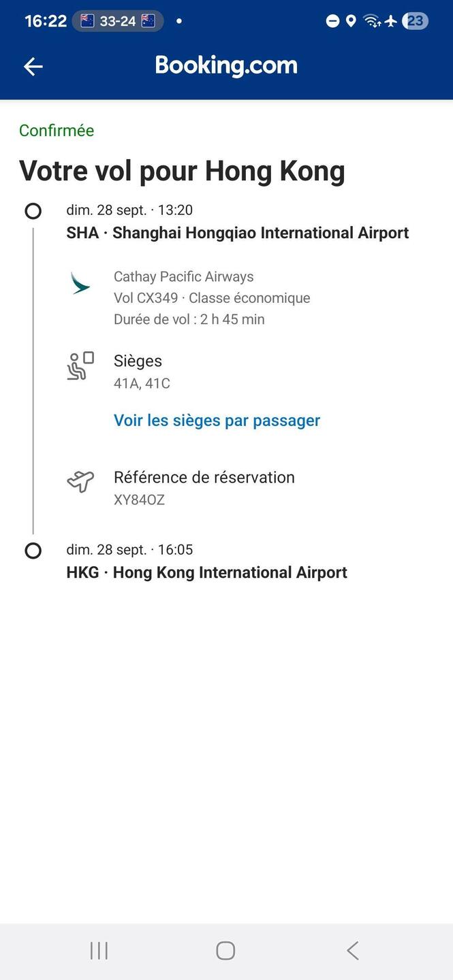Tap the seat icon beside Sièges
Viewport: 453px width, 980px height.
(80, 365)
